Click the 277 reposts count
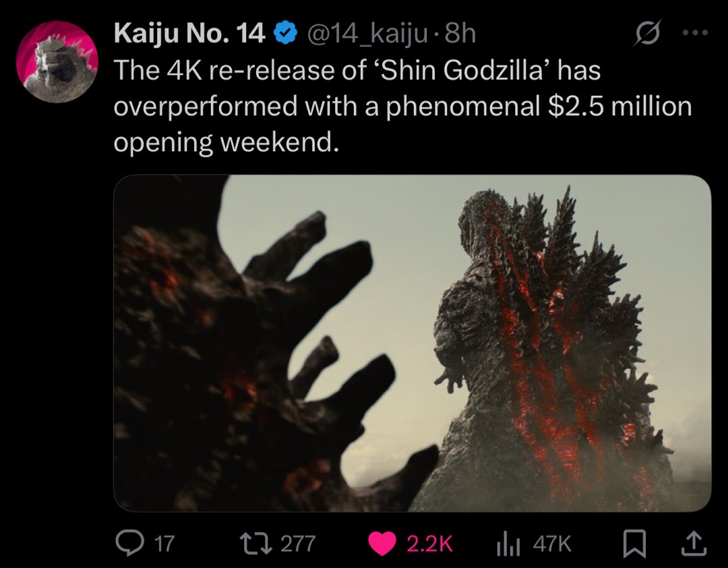Screen dimensions: 728x568 [298, 543]
